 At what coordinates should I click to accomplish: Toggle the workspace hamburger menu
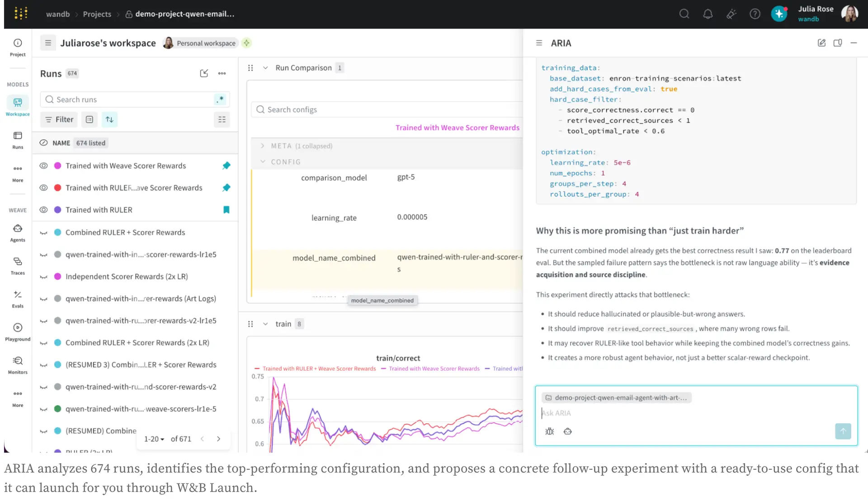(48, 43)
